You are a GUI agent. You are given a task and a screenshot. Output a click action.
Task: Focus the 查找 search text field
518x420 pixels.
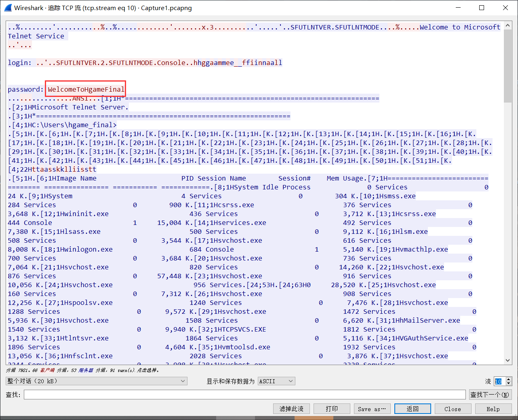[244, 395]
